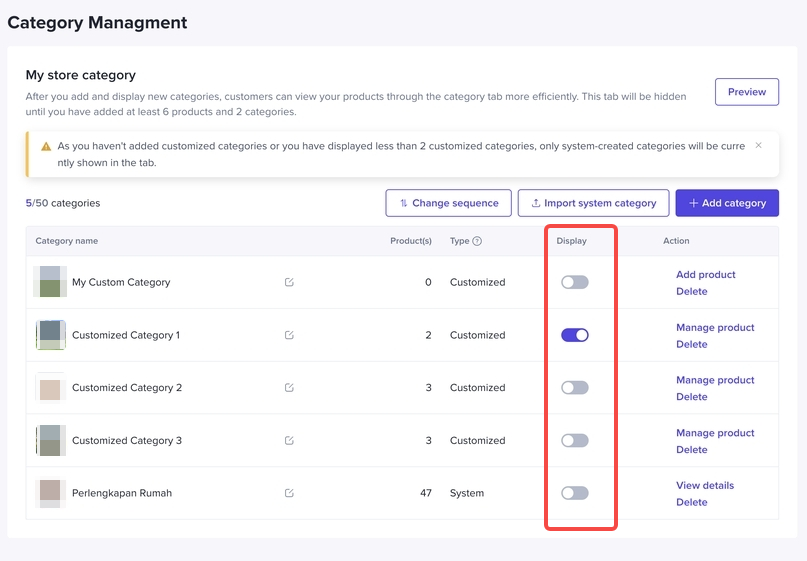The height and width of the screenshot is (561, 807).
Task: Enable display toggle for Customized Category 2
Action: coord(574,388)
